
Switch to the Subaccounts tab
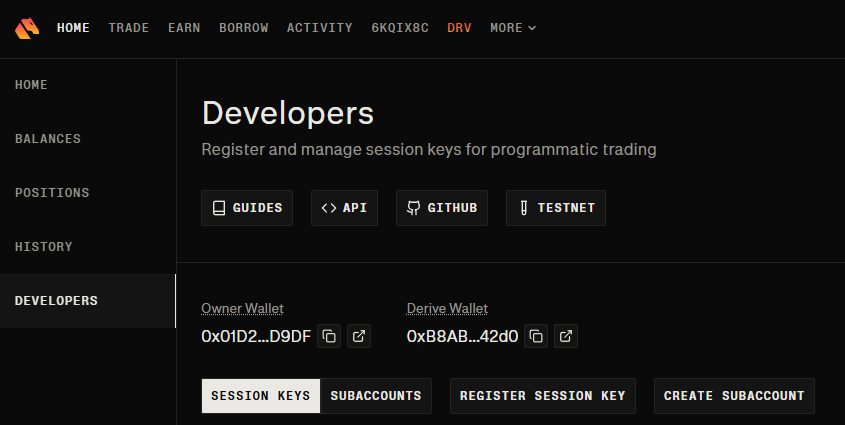point(376,396)
